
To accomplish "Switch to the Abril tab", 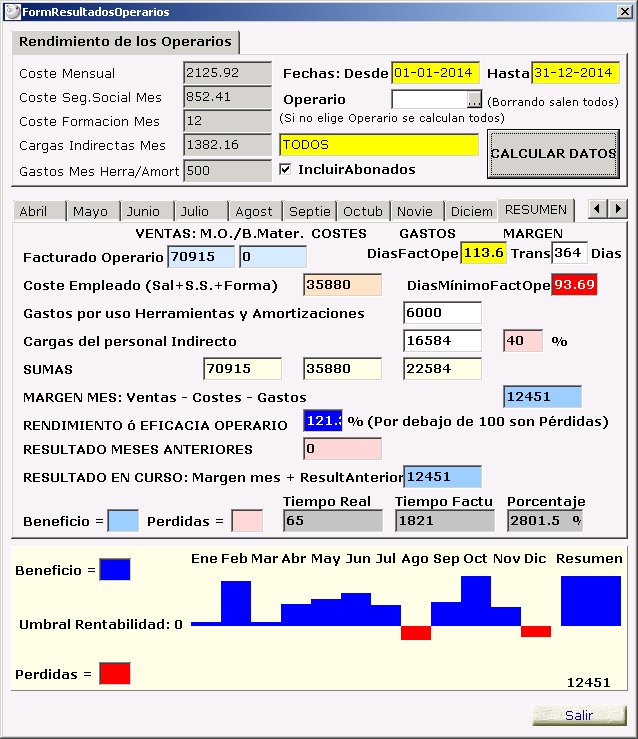I will (40, 211).
